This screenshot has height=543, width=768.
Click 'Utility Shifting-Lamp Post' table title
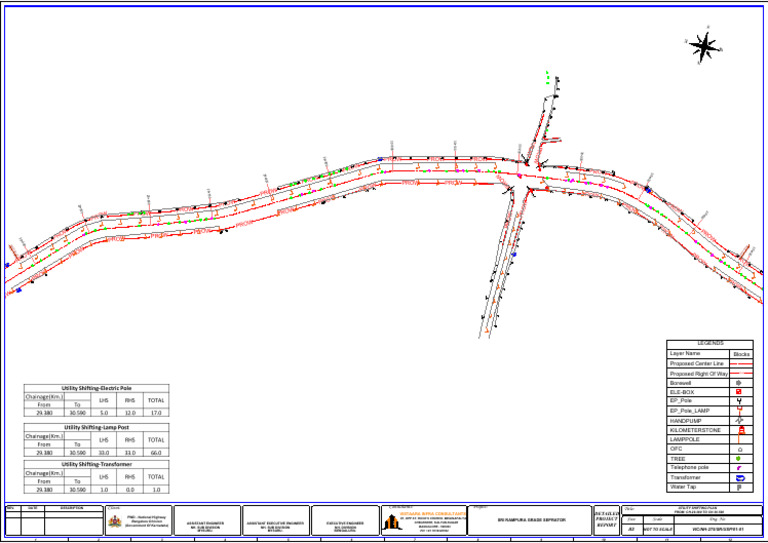(x=96, y=427)
